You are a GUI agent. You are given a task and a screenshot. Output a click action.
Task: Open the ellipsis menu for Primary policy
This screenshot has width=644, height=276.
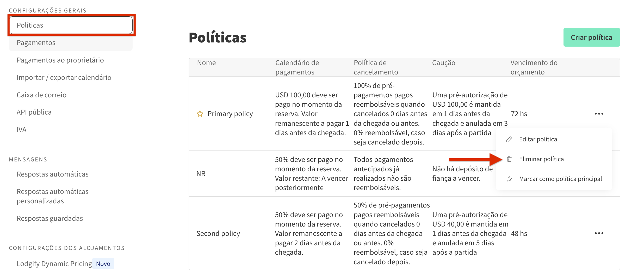coord(599,114)
